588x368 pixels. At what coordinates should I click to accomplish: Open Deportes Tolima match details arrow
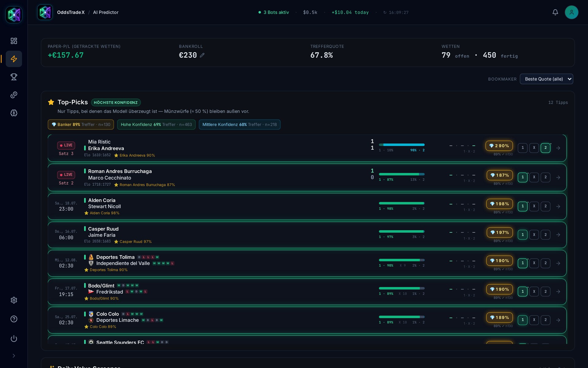(558, 263)
